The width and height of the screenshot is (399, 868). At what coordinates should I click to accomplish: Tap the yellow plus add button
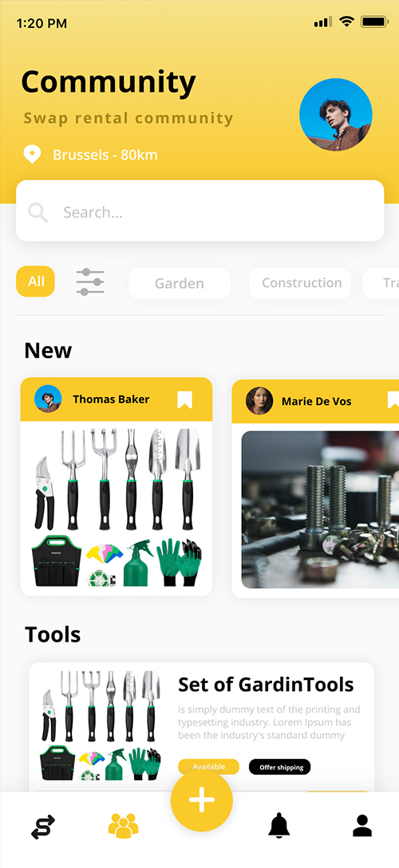point(202,800)
